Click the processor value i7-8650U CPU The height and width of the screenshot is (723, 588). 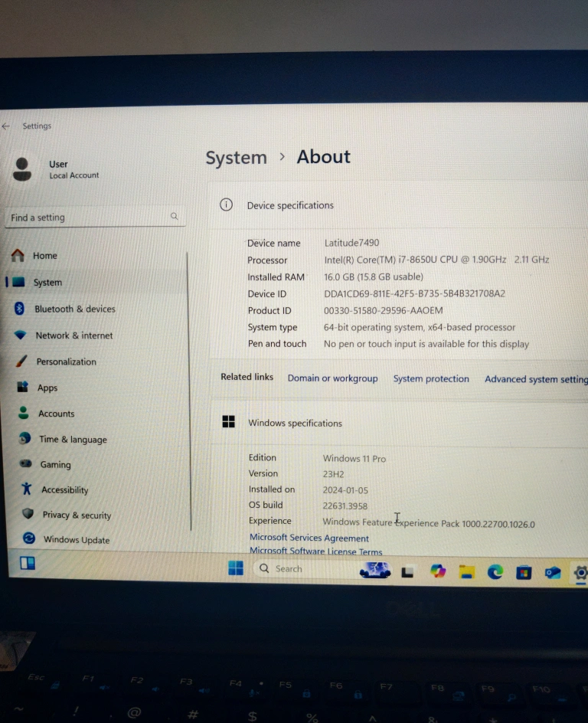tap(437, 260)
